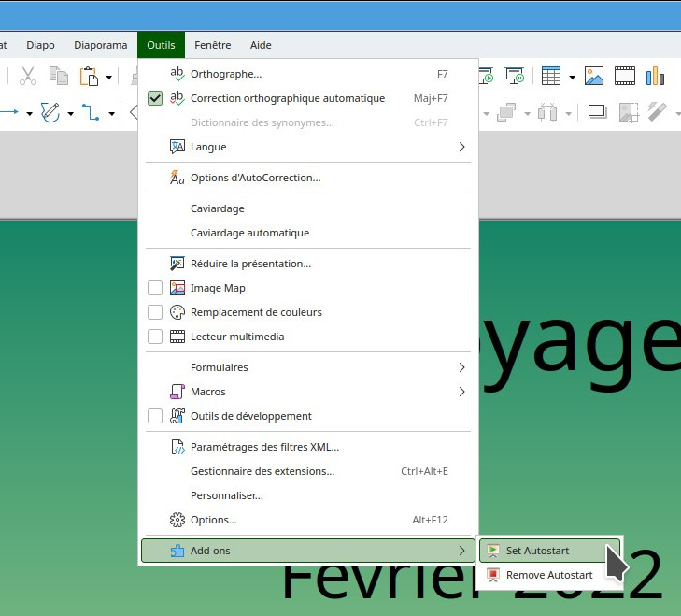The width and height of the screenshot is (681, 616).
Task: Click Start from First Slide icon
Action: click(486, 77)
